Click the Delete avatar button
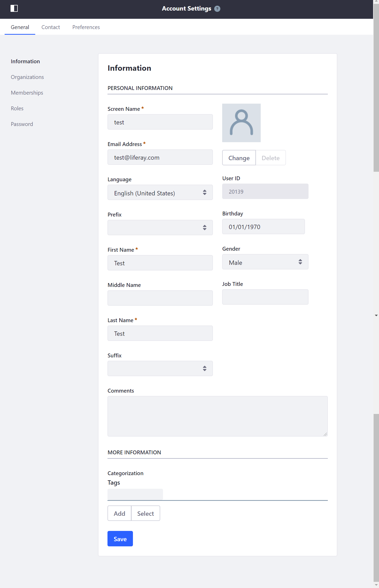The height and width of the screenshot is (588, 379). (270, 158)
